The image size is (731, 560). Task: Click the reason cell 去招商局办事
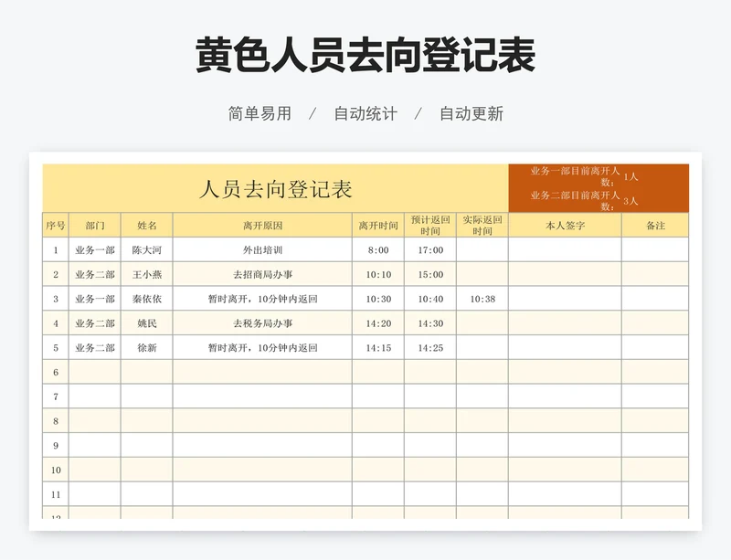(262, 274)
